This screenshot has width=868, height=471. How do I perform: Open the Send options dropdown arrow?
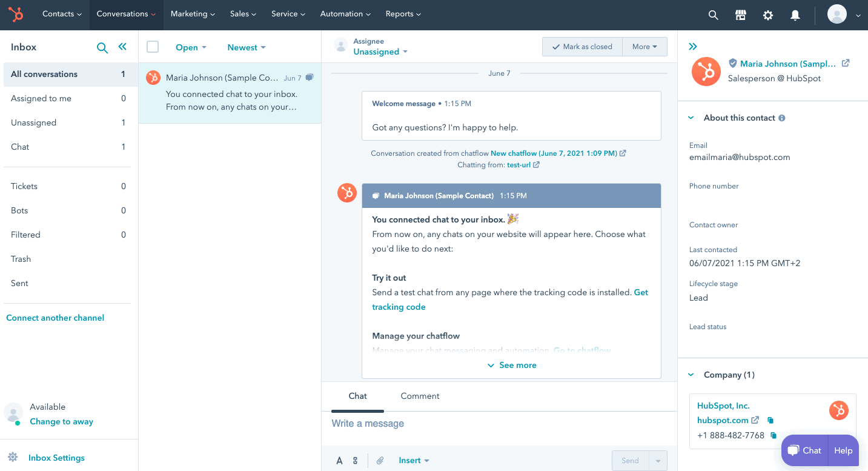658,461
